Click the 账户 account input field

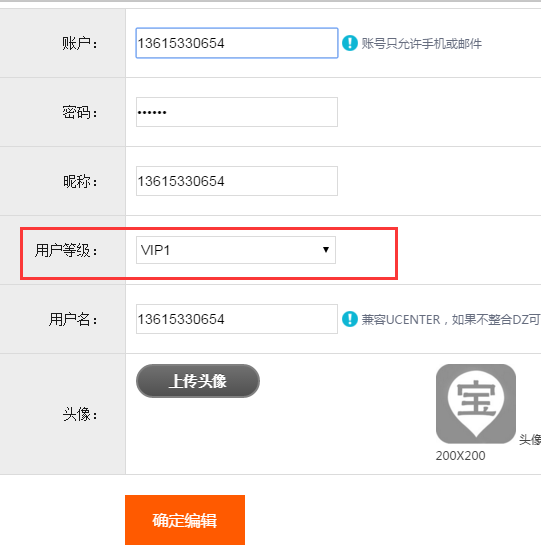[237, 43]
